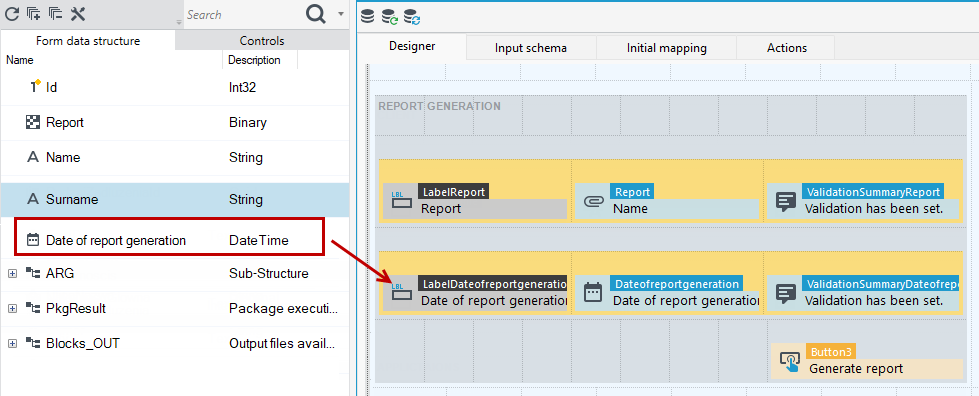
Task: Select the Report attachment control in designer
Action: 667,202
